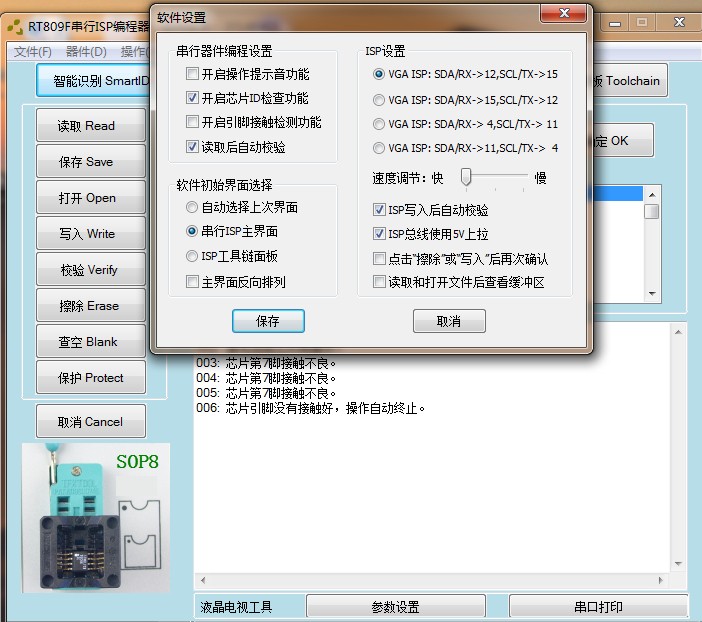702x622 pixels.
Task: Enable the operation prompt sound checkbox
Action: coord(193,74)
